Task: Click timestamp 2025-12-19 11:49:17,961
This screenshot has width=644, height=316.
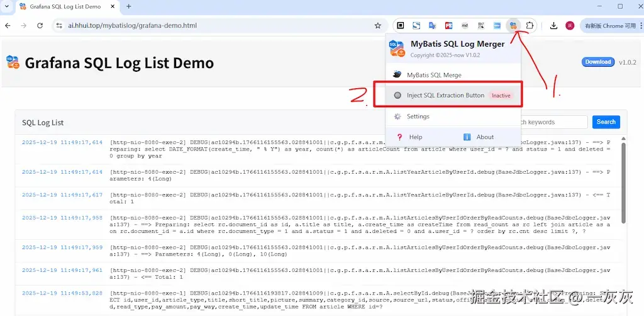Action: [62, 271]
